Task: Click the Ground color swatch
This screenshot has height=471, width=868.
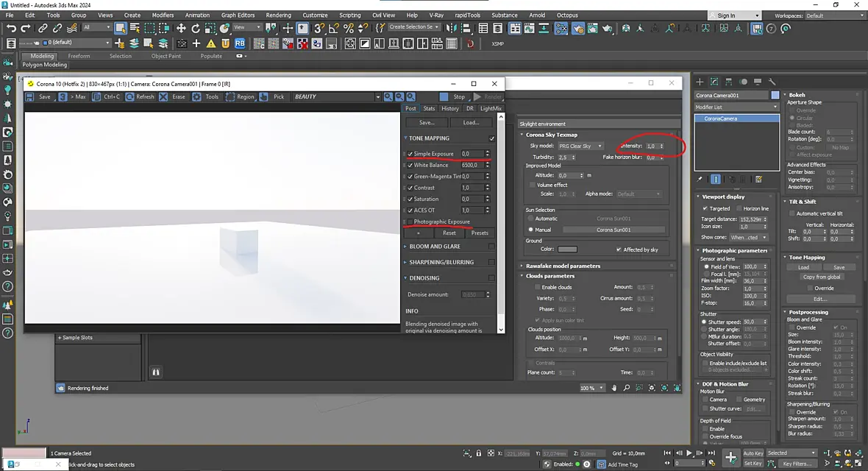Action: pos(567,249)
